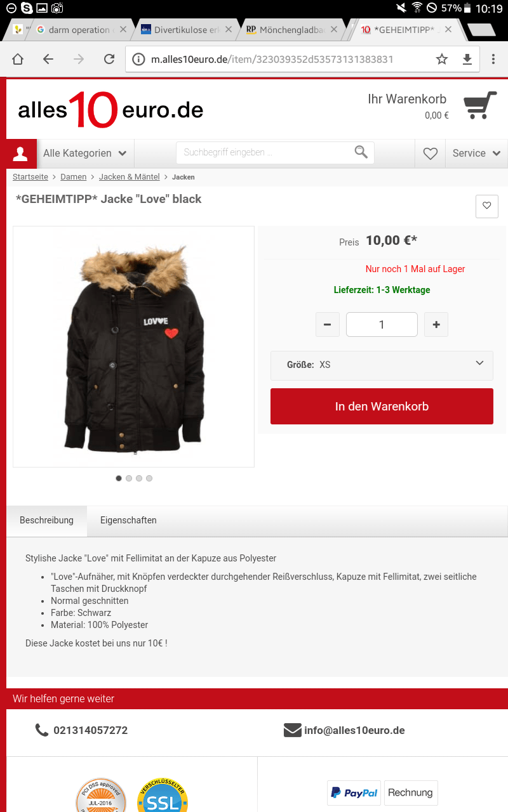Click the user account icon
Image resolution: width=508 pixels, height=812 pixels.
[21, 153]
